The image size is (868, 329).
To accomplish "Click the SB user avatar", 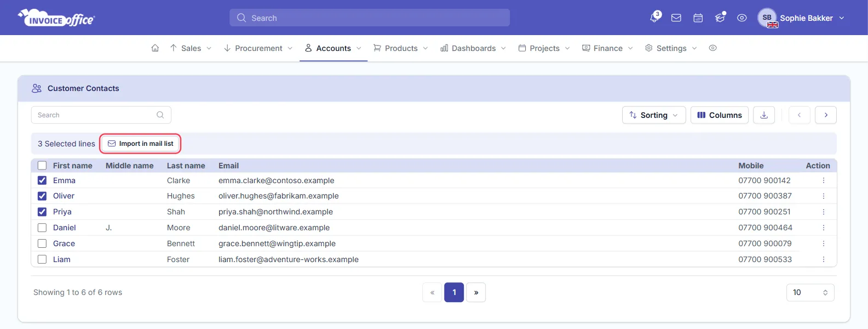I will pos(767,18).
